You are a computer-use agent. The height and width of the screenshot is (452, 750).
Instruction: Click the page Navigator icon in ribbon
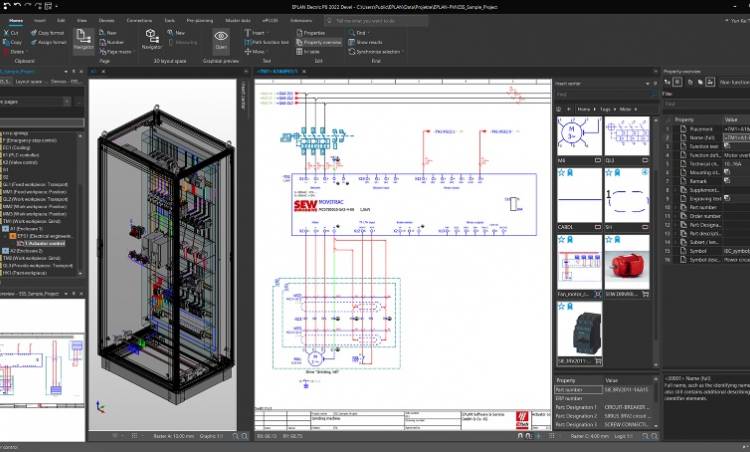(x=84, y=39)
